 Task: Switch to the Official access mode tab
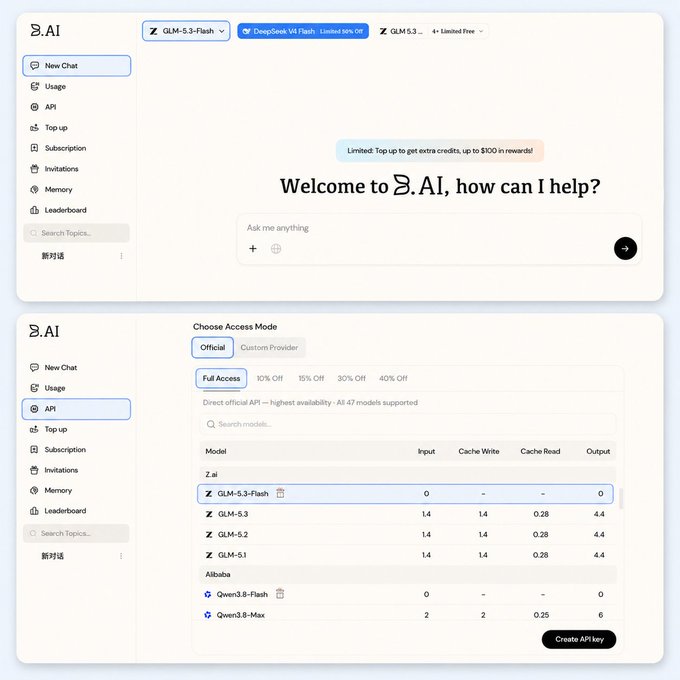point(212,347)
